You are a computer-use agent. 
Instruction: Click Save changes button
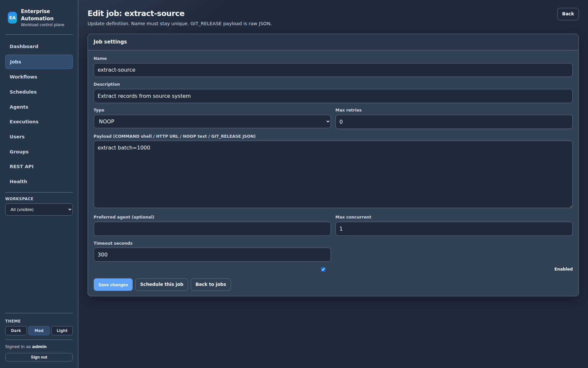point(113,285)
